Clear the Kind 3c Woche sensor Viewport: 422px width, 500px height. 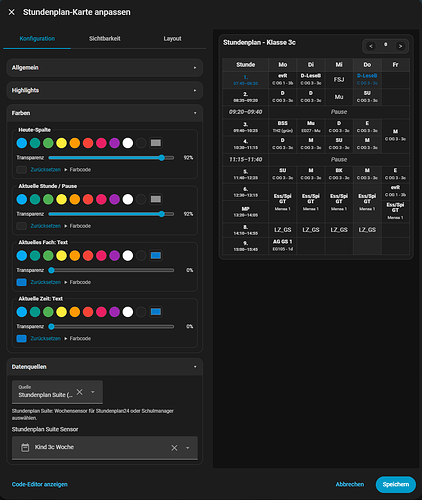click(x=174, y=448)
